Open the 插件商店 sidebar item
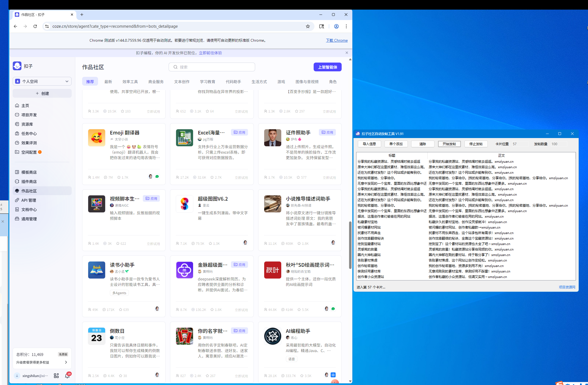Screen dimensions: 588x385 29,181
